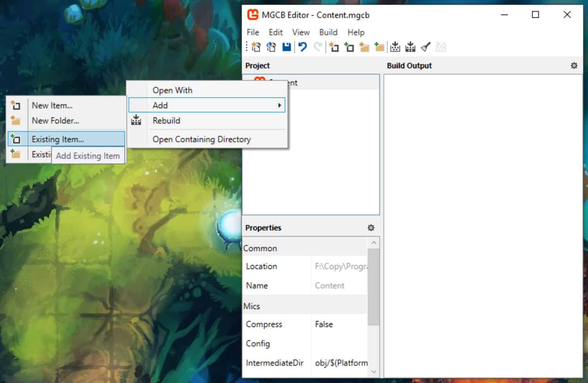Viewport: 588px width, 383px height.
Task: Click the Name property value Content
Action: (330, 286)
